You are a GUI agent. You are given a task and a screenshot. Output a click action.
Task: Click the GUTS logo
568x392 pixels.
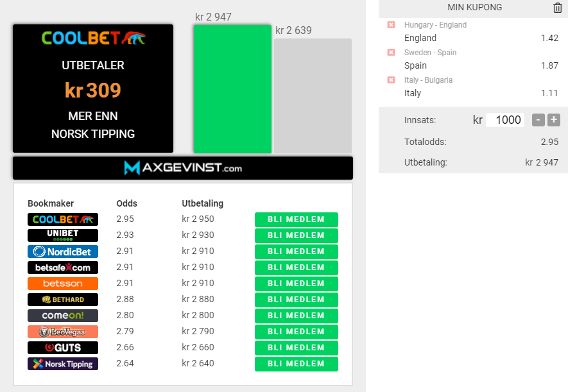click(63, 348)
